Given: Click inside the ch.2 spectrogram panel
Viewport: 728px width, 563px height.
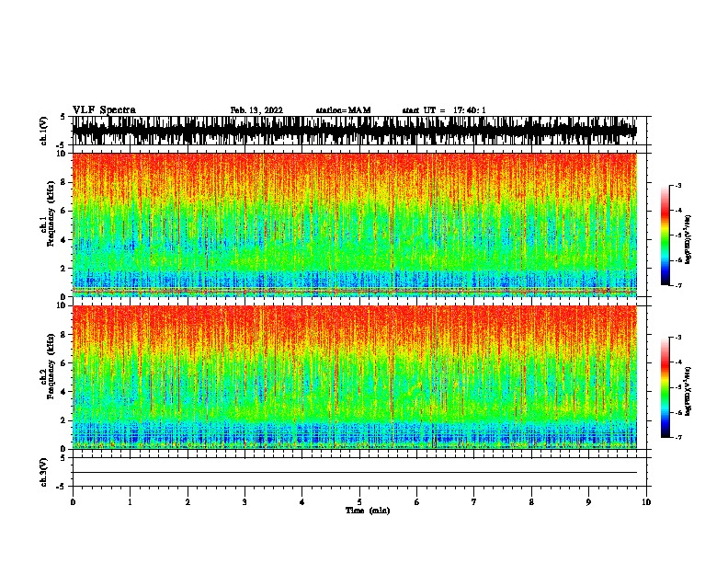Looking at the screenshot, I should click(354, 377).
